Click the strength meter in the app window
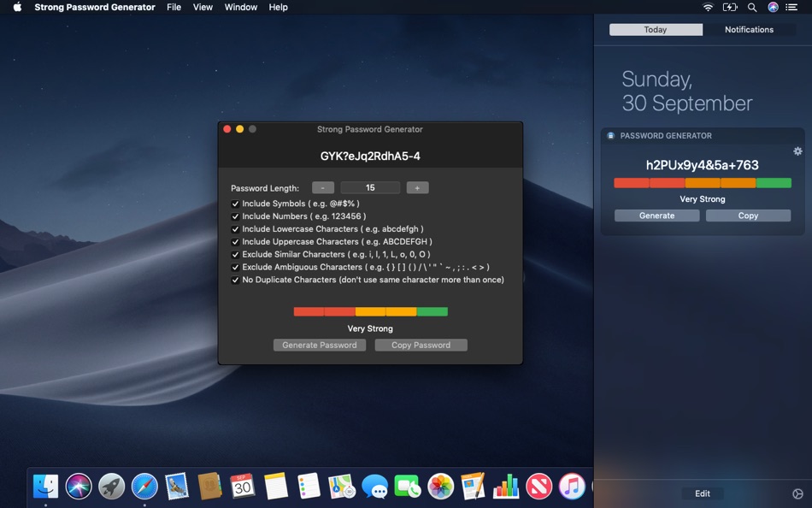 (371, 311)
